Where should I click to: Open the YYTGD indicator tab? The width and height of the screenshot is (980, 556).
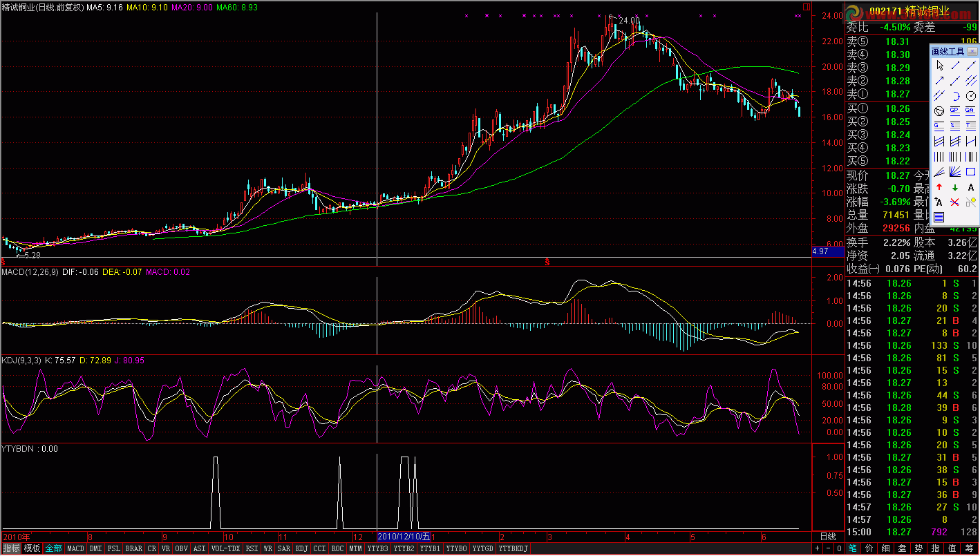482,548
